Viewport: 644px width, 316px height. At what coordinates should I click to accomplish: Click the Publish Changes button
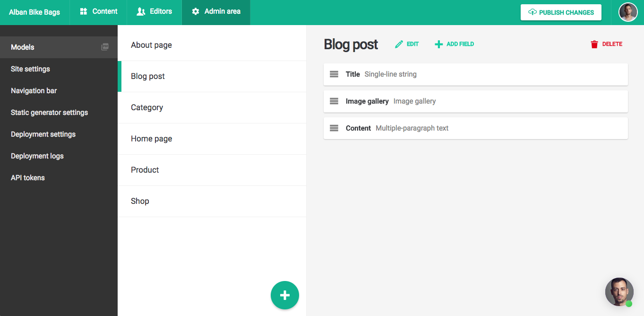point(561,12)
